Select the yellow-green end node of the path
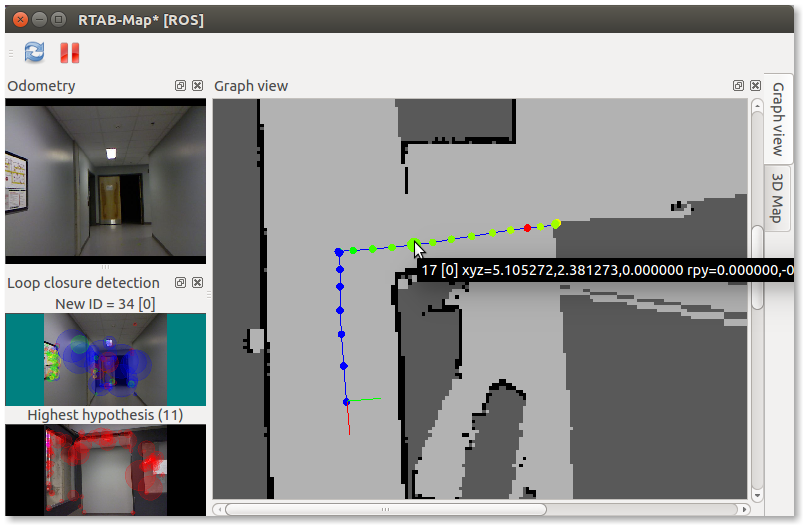Viewport: 803px width, 525px height. [x=556, y=223]
